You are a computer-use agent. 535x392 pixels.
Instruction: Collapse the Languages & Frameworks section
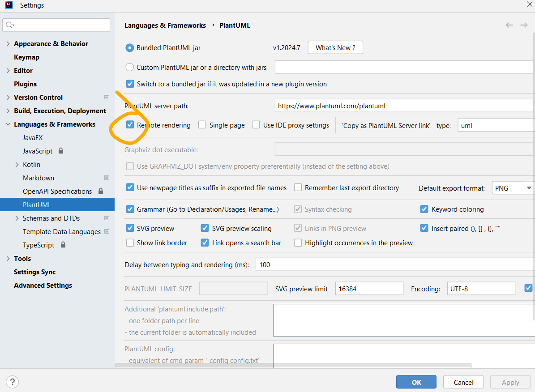tap(8, 124)
